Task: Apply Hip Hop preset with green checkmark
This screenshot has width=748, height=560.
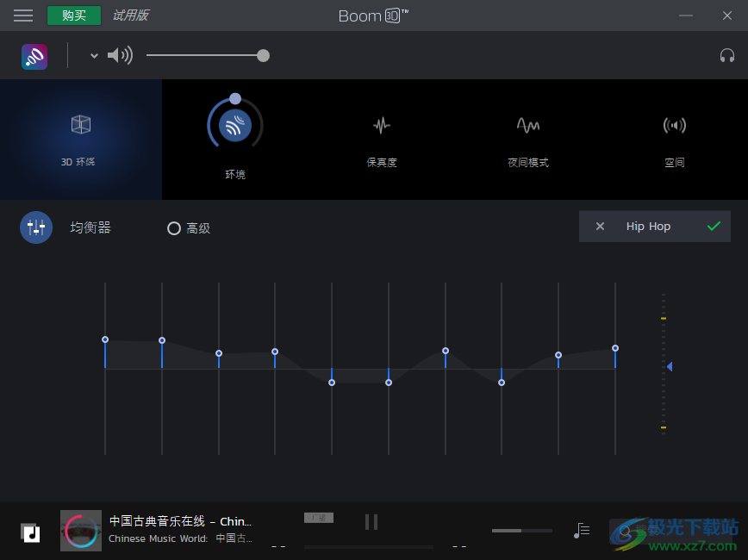Action: pyautogui.click(x=713, y=226)
